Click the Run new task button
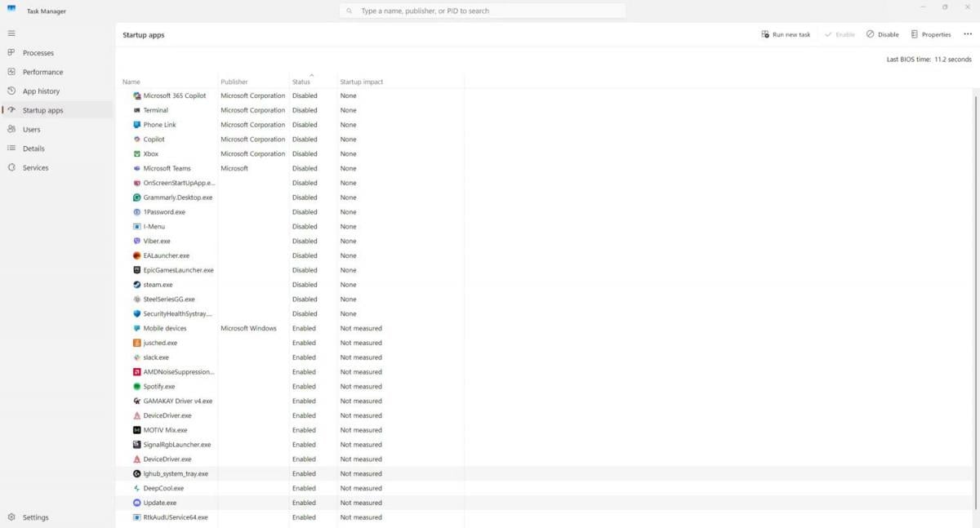This screenshot has width=980, height=528. point(785,34)
